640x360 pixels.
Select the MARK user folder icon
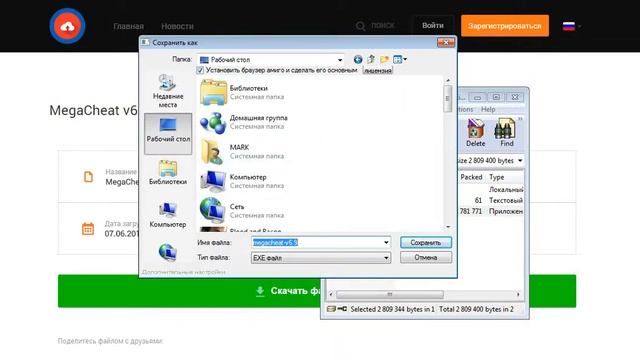pyautogui.click(x=212, y=152)
